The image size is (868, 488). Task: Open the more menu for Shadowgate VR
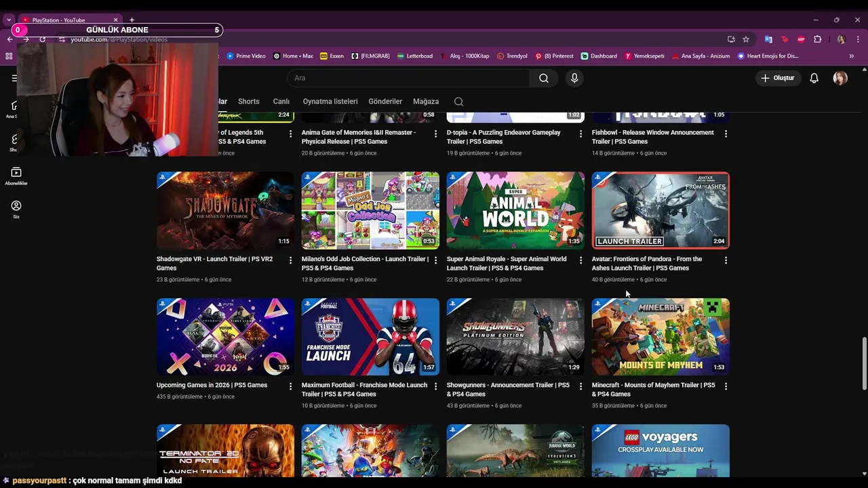[x=290, y=260]
